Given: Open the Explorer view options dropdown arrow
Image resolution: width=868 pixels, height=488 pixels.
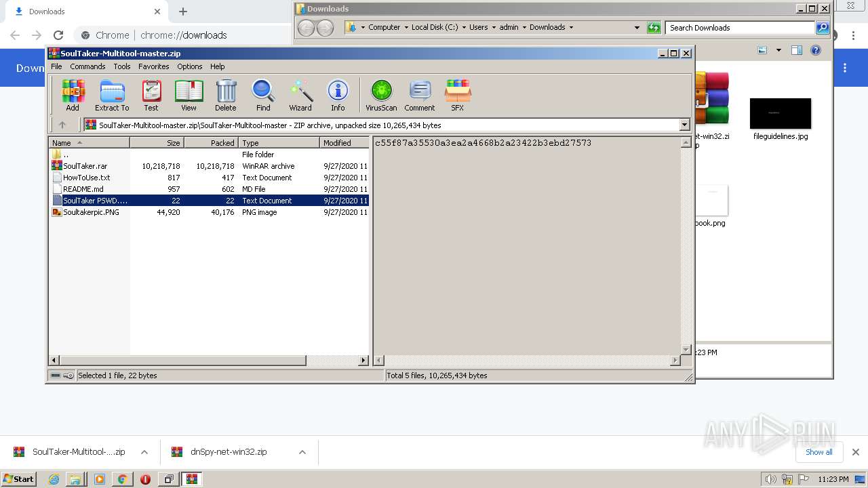Looking at the screenshot, I should tap(778, 50).
